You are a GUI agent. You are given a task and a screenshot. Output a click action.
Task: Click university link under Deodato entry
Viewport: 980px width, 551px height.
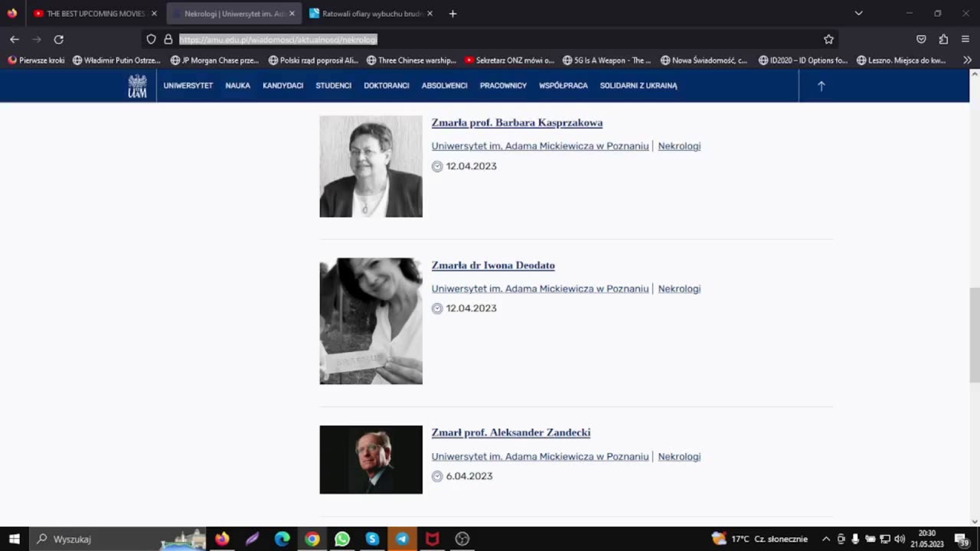pos(540,289)
